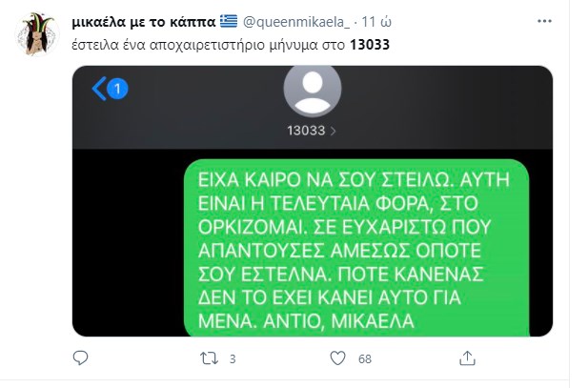588x388 pixels.
Task: Open the tweet's more options menu
Action: (x=544, y=21)
